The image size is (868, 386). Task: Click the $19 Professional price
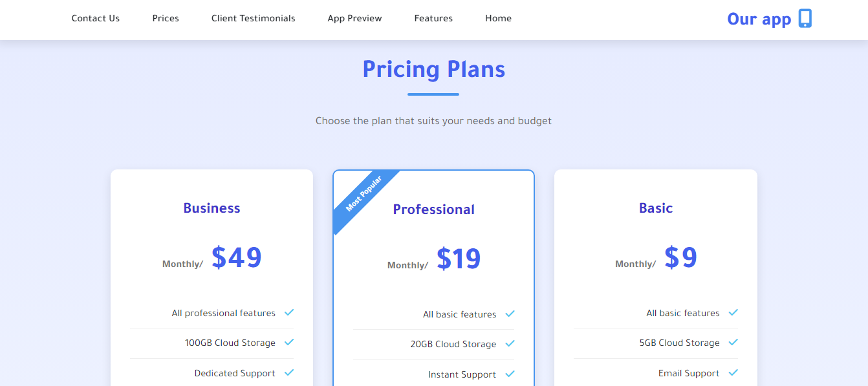459,259
